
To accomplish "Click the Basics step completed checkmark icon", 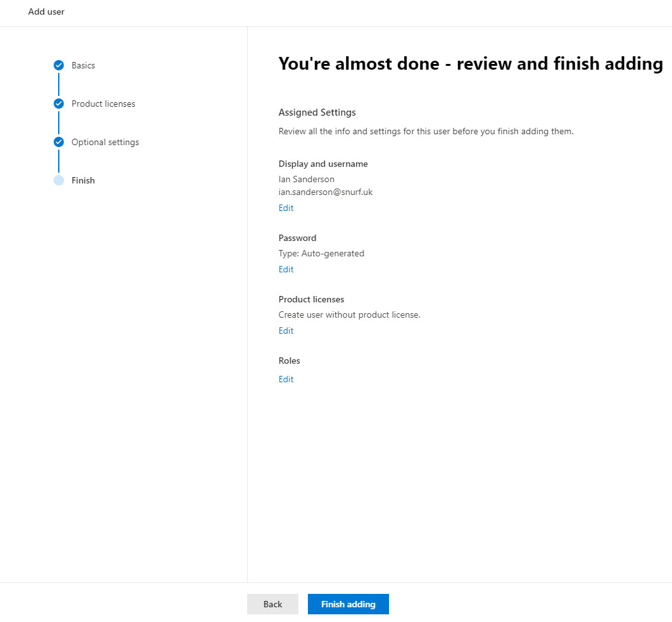I will click(59, 65).
